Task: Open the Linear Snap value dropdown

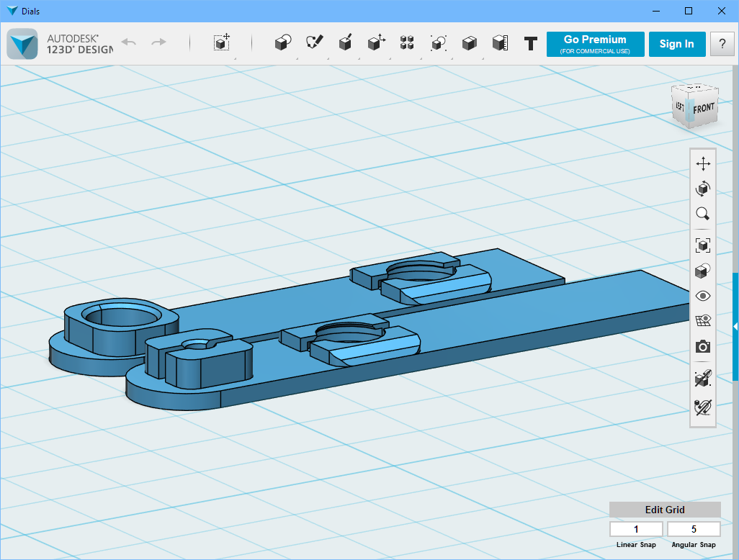Action: point(636,529)
